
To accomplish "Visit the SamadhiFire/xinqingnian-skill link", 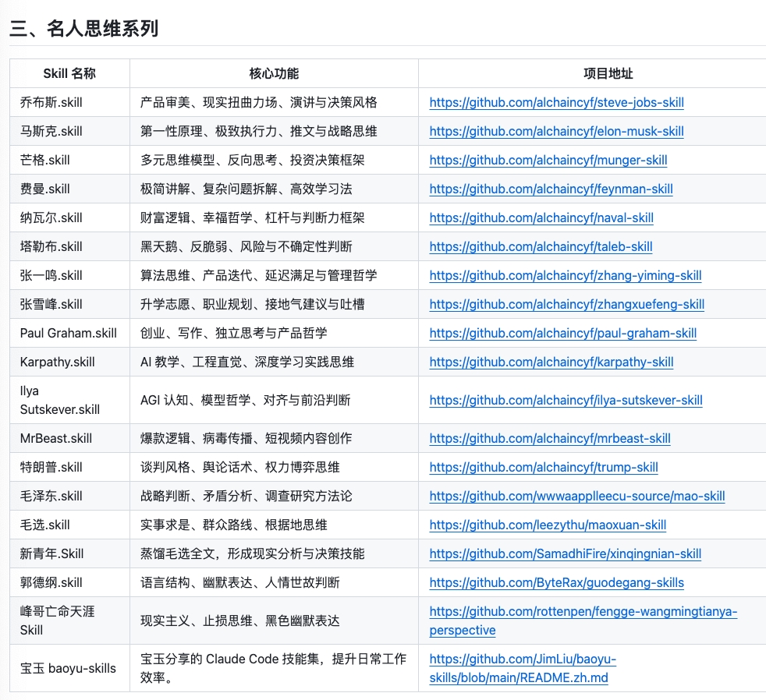I will [x=566, y=553].
